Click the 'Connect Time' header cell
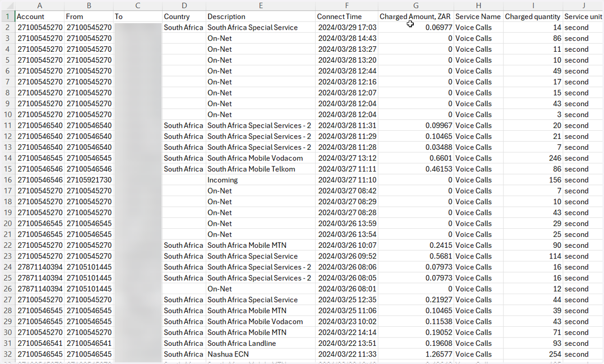The width and height of the screenshot is (604, 364). 346,16
